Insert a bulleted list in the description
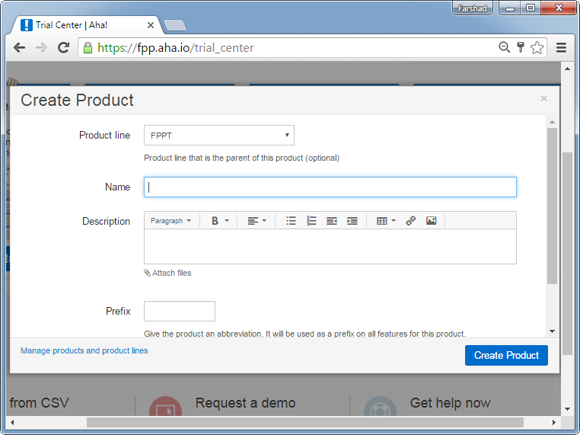Screen dimensions: 580x435 click(291, 221)
